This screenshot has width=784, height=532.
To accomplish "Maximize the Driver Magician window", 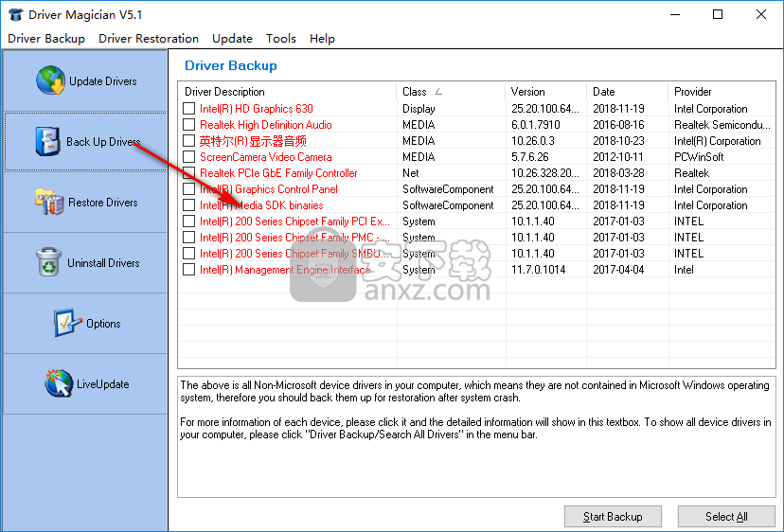I will coord(718,14).
